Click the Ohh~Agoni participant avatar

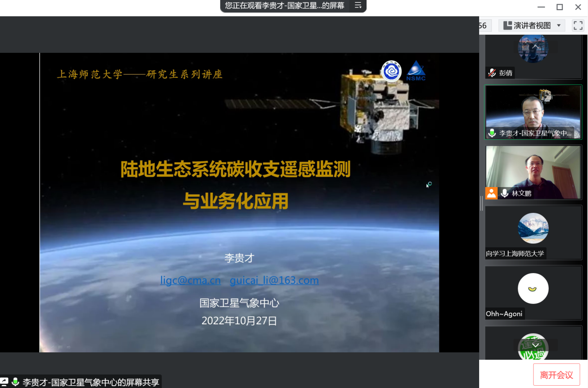tap(533, 288)
